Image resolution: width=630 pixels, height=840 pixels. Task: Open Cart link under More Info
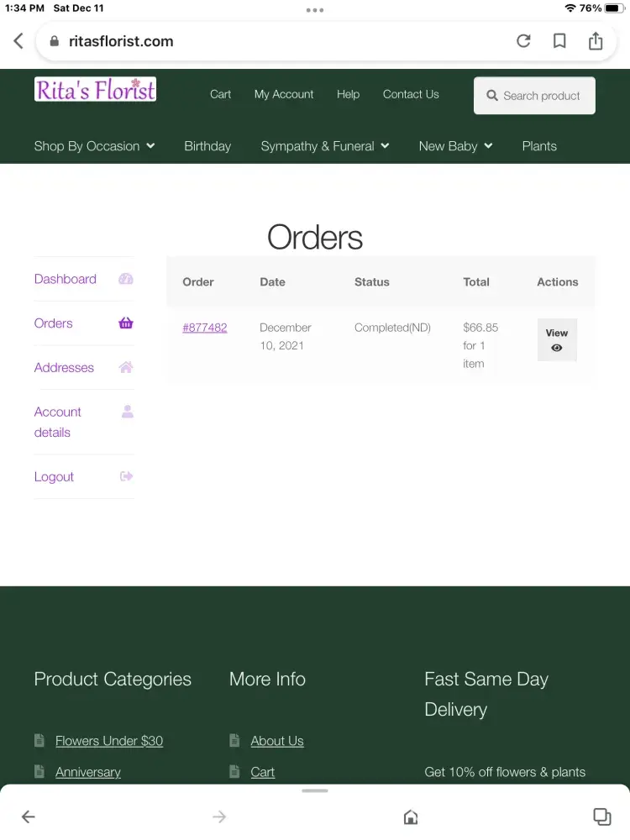pos(262,771)
